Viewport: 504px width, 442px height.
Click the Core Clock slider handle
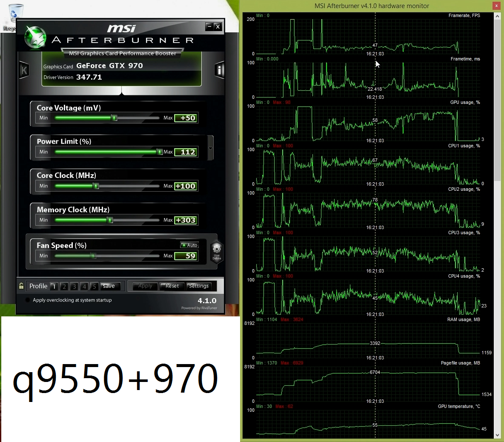[96, 186]
